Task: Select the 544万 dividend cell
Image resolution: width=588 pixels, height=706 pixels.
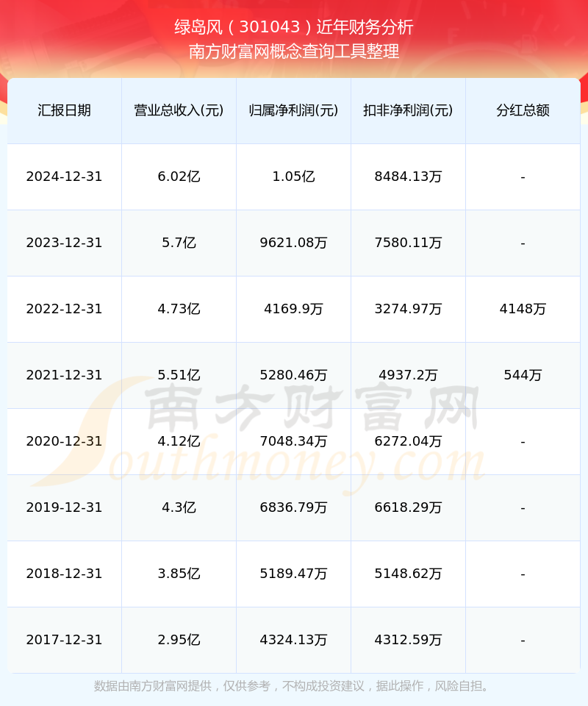Action: (x=523, y=375)
